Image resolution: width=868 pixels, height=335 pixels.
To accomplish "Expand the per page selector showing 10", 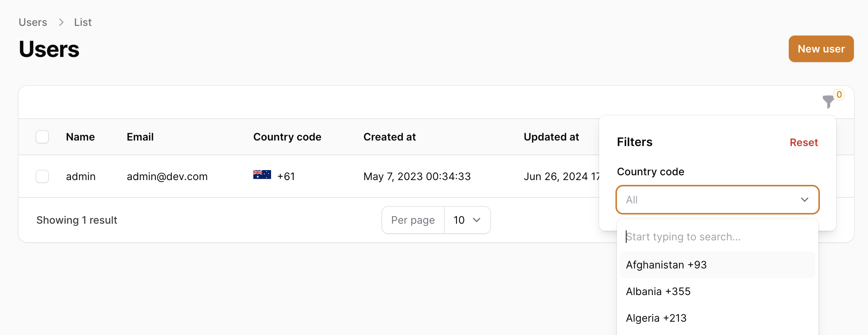I will point(467,220).
